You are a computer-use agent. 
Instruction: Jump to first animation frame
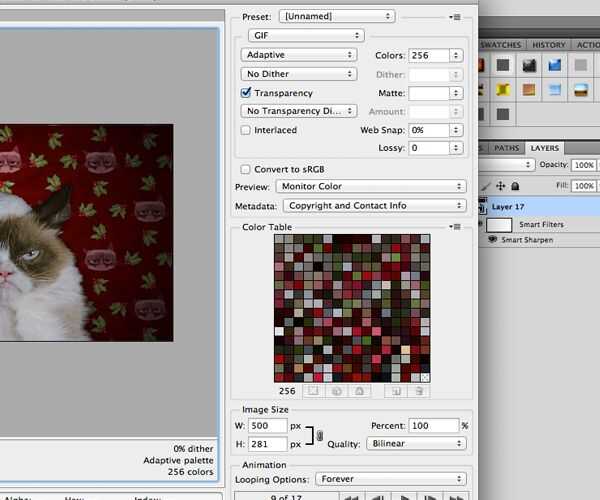[352, 497]
